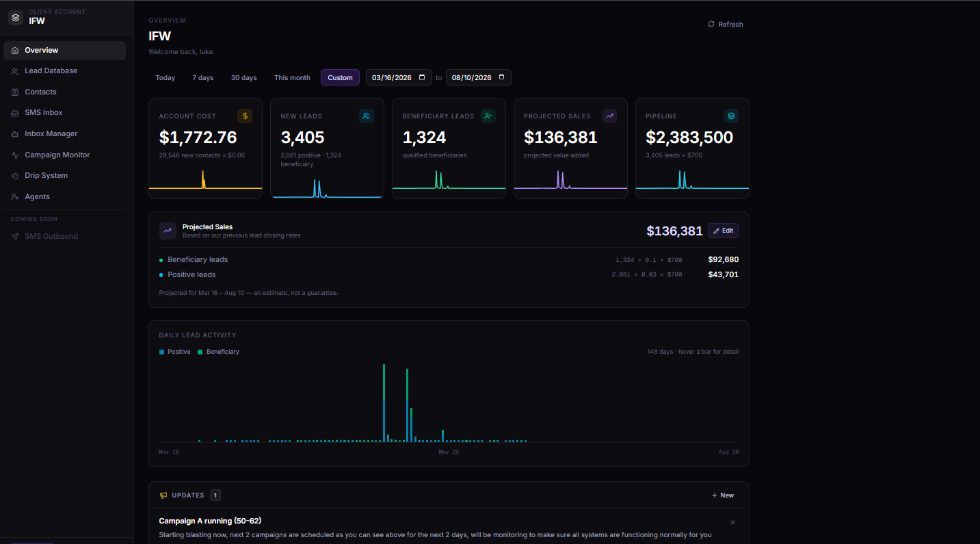The height and width of the screenshot is (544, 980).
Task: Refresh the overview dashboard
Action: 725,24
